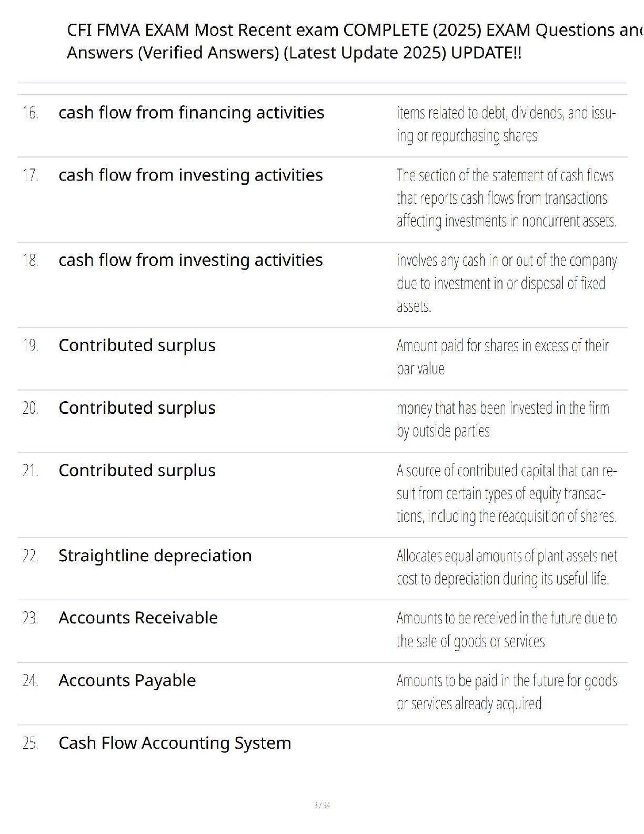The width and height of the screenshot is (644, 834).
Task: Click the document title heading
Action: click(x=347, y=41)
